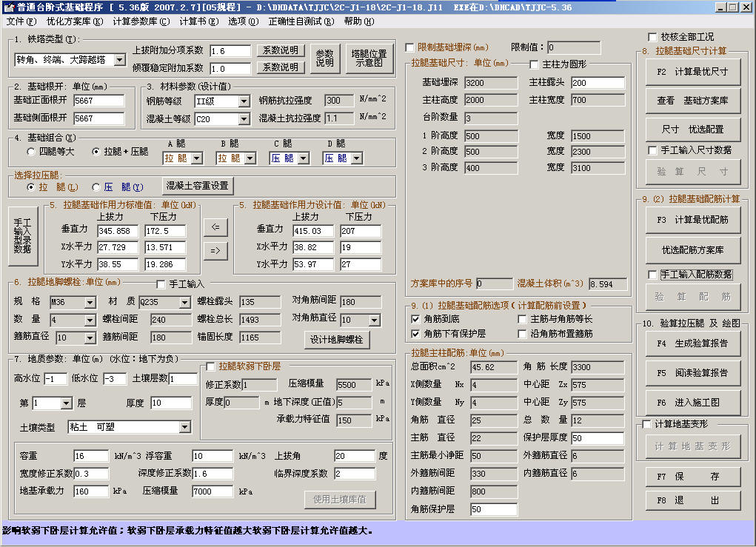Expand the 规格 M36 bolt dropdown
The width and height of the screenshot is (756, 547).
[90, 303]
